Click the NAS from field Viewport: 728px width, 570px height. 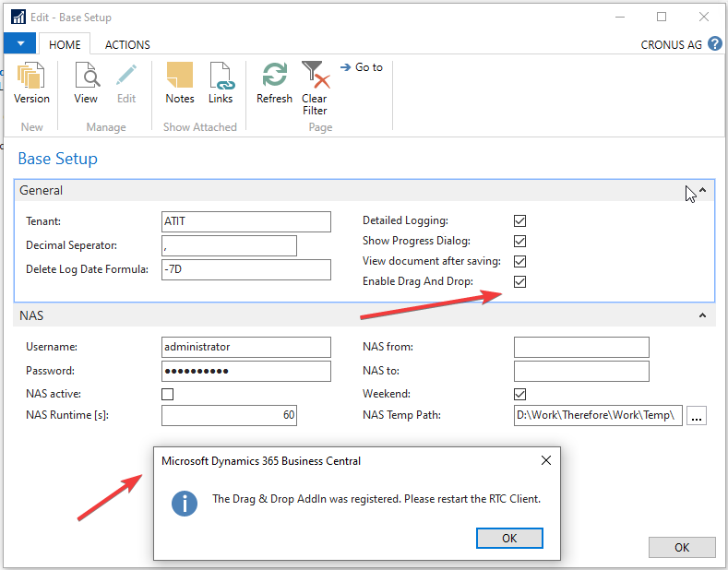coord(581,347)
